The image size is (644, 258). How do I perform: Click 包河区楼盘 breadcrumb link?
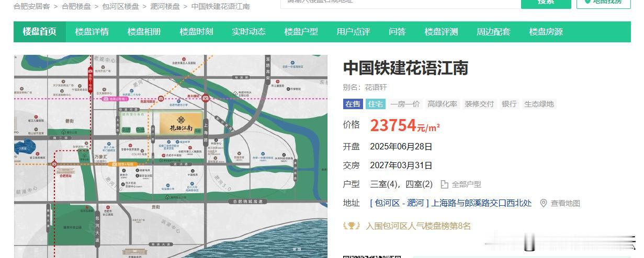point(121,6)
